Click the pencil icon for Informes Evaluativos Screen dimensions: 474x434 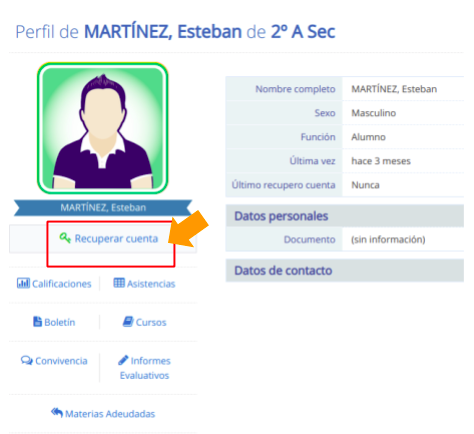point(123,360)
